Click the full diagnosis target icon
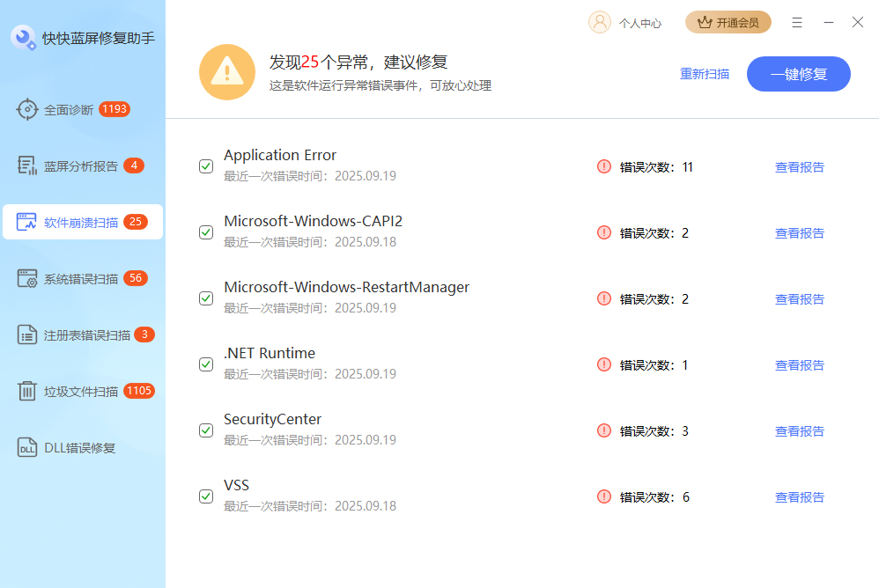The width and height of the screenshot is (879, 588). 27,110
